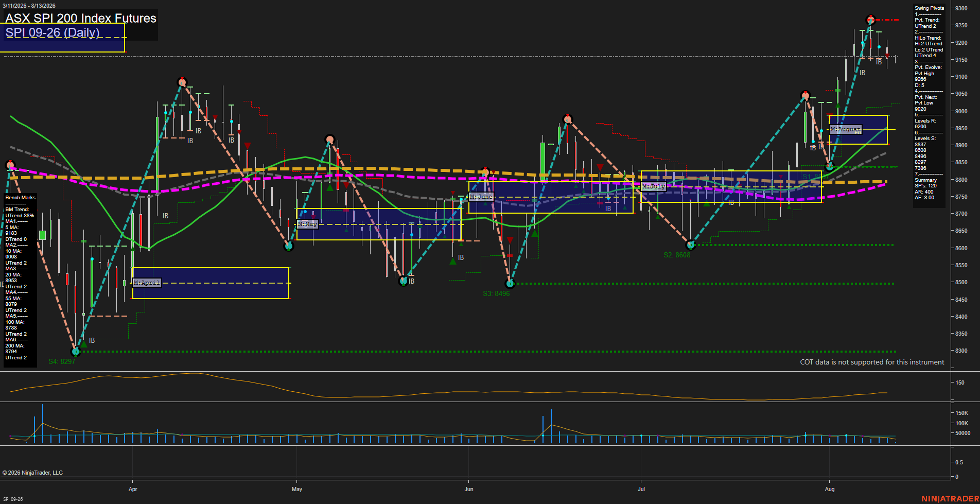Open the SPI 09-26 tab at bottom left

pos(13,499)
